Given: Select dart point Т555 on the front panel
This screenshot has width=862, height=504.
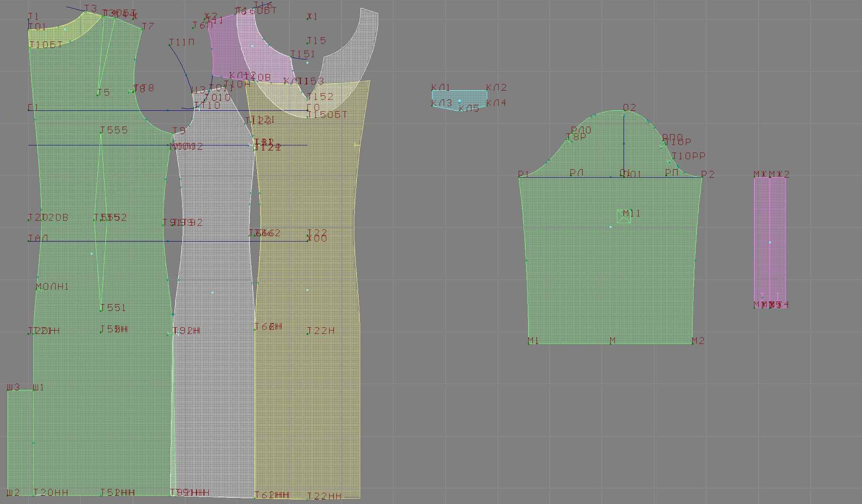Looking at the screenshot, I should [x=101, y=133].
